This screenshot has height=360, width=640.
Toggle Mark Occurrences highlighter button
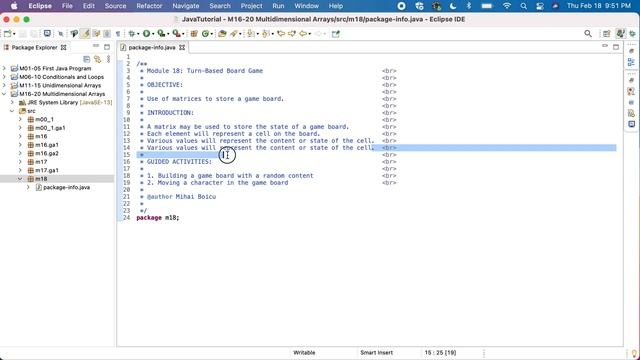(85, 34)
